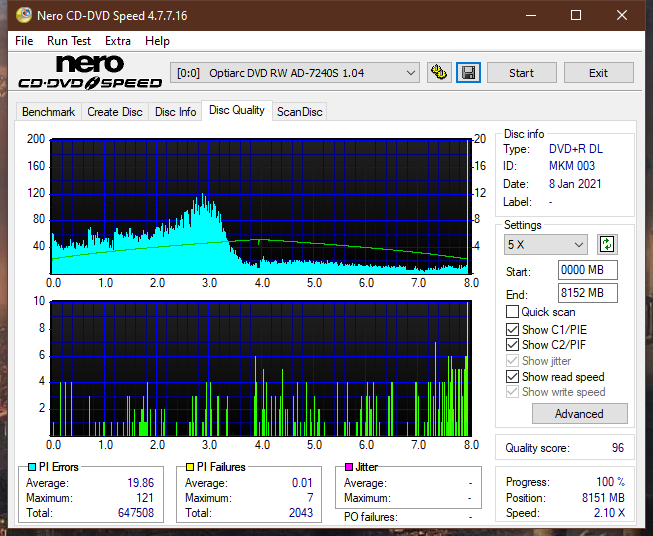Enable the Quick scan checkbox
Screen dimensions: 653x536
click(513, 312)
